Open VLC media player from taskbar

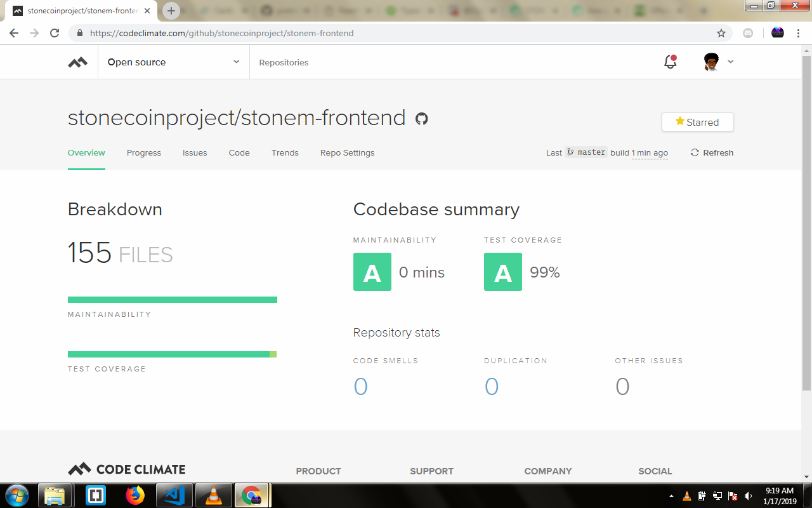[213, 495]
